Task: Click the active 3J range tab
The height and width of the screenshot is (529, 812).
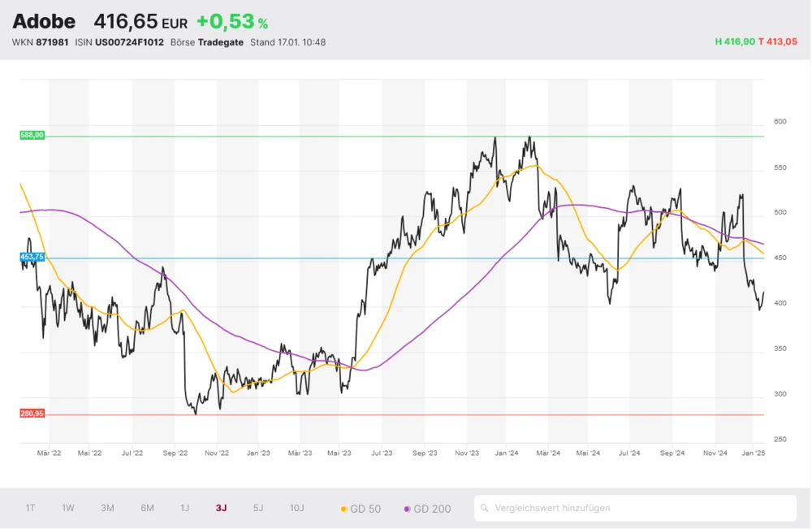Action: tap(221, 508)
